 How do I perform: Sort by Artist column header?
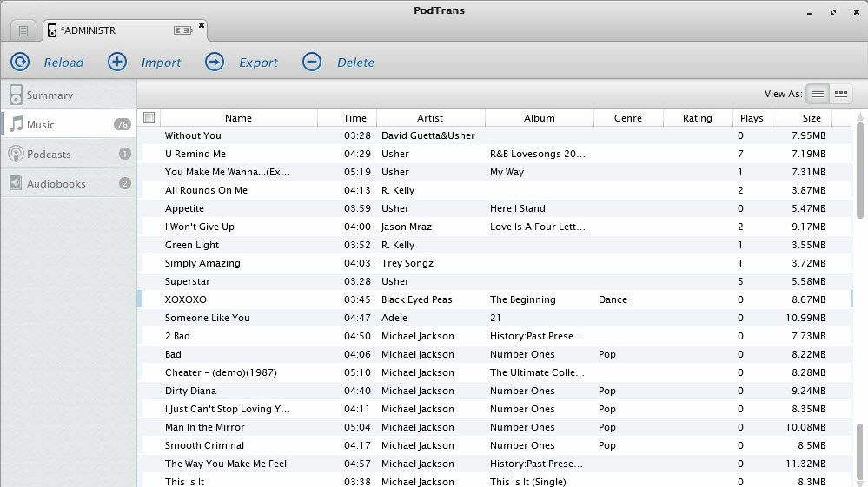[430, 118]
